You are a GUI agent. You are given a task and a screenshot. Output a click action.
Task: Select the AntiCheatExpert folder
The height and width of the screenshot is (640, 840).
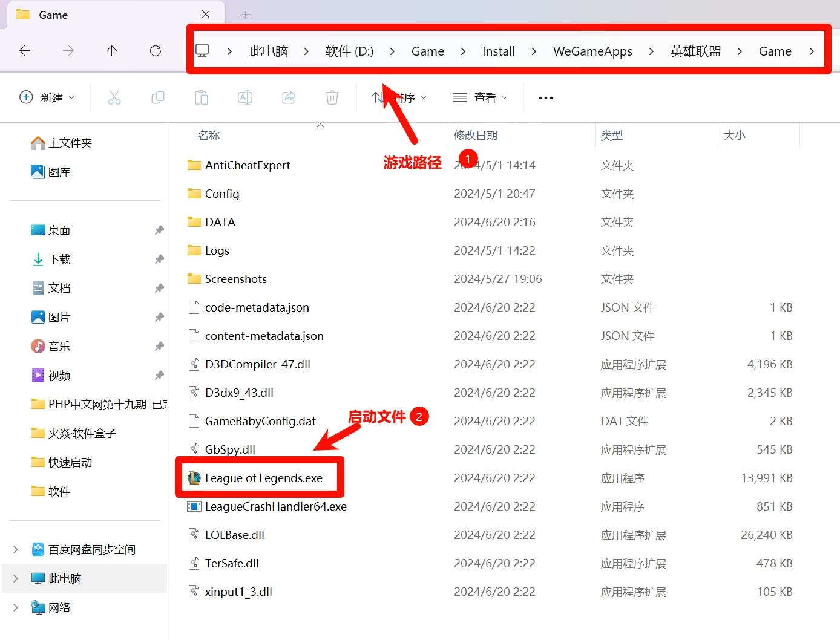247,165
